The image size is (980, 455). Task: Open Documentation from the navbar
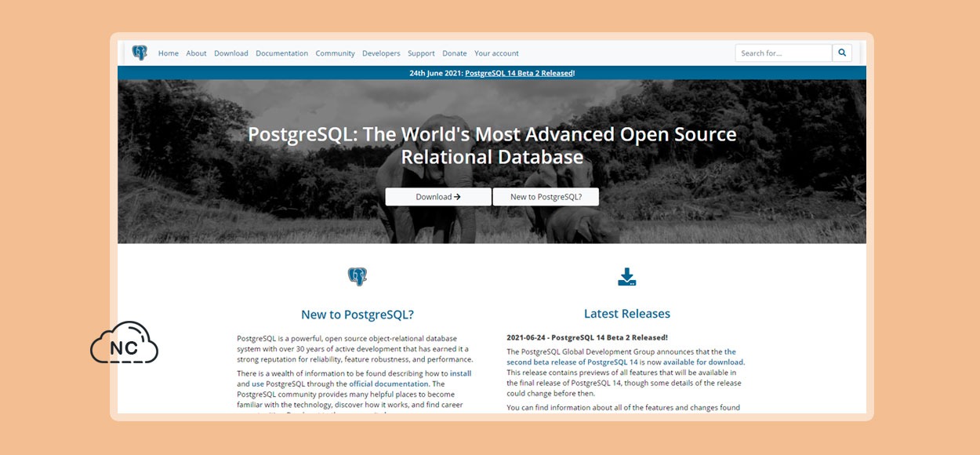(282, 53)
